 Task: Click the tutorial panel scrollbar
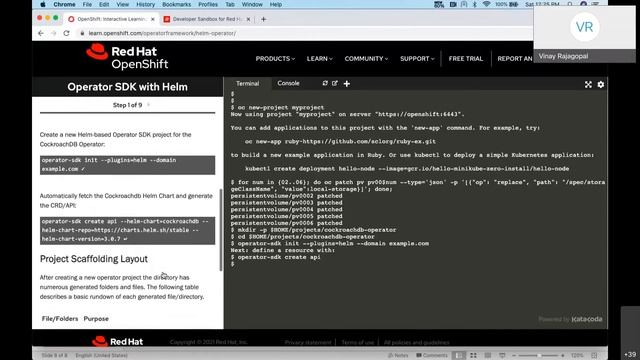pos(221,230)
